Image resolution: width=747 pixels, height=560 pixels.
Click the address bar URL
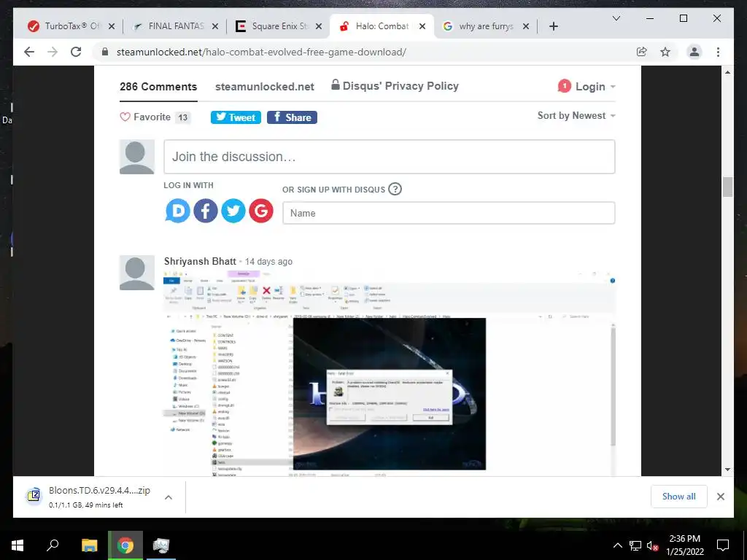click(261, 52)
